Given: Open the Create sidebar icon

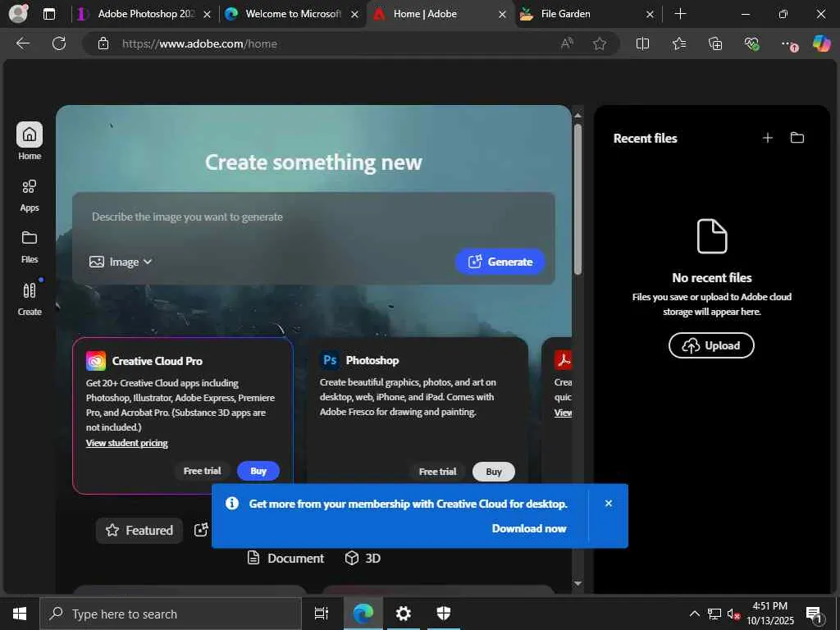Looking at the screenshot, I should point(30,290).
